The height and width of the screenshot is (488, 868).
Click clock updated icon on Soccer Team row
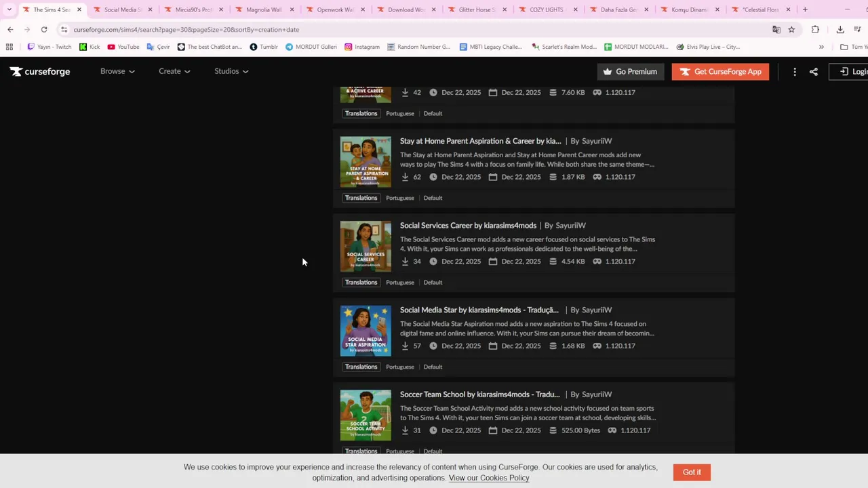(x=433, y=430)
